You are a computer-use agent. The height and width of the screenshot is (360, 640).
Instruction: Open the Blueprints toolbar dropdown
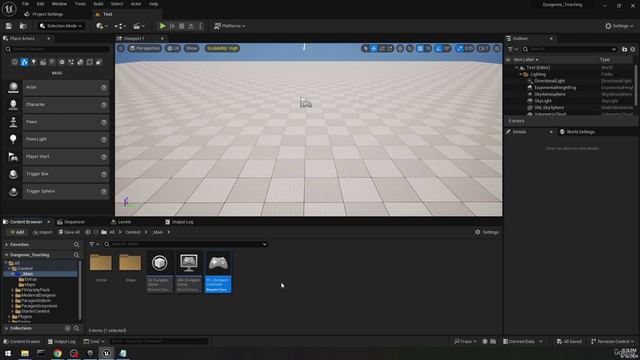point(120,26)
